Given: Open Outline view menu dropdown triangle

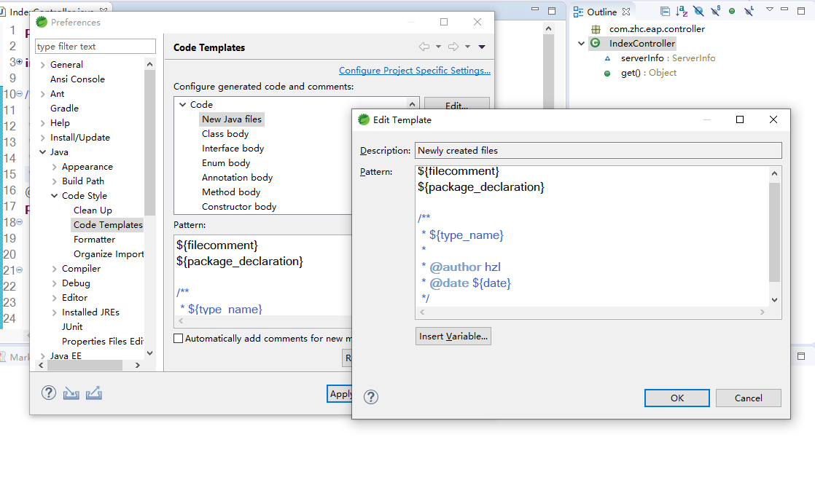Looking at the screenshot, I should coord(769,10).
